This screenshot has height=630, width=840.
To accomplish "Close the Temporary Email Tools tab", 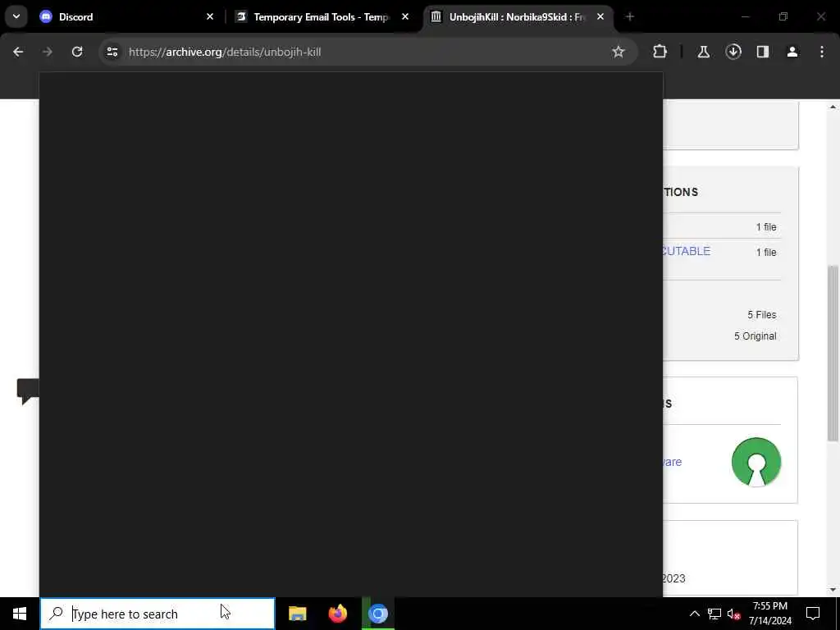I will 405,16.
